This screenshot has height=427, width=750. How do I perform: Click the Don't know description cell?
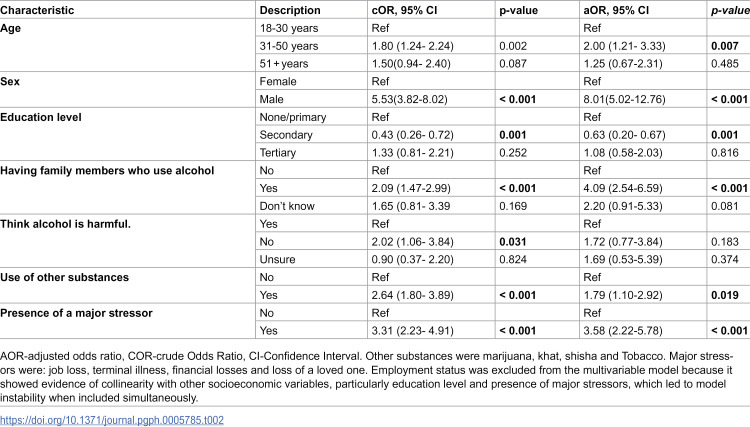287,206
